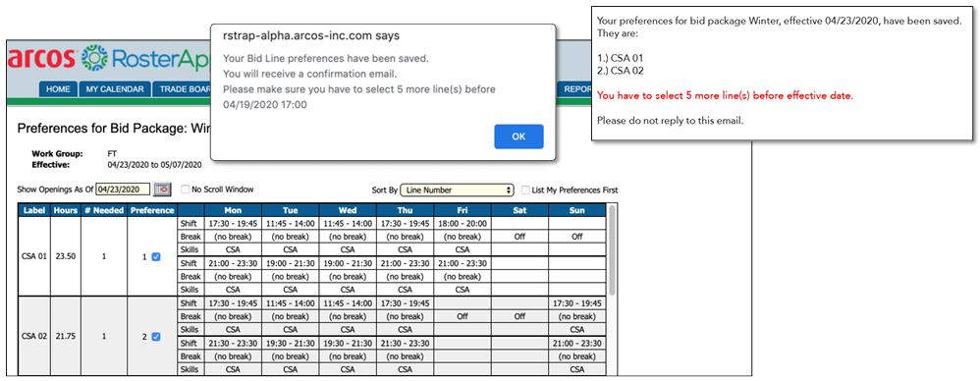980x381 pixels.
Task: Click the red select 5 more lines warning
Action: (x=725, y=96)
